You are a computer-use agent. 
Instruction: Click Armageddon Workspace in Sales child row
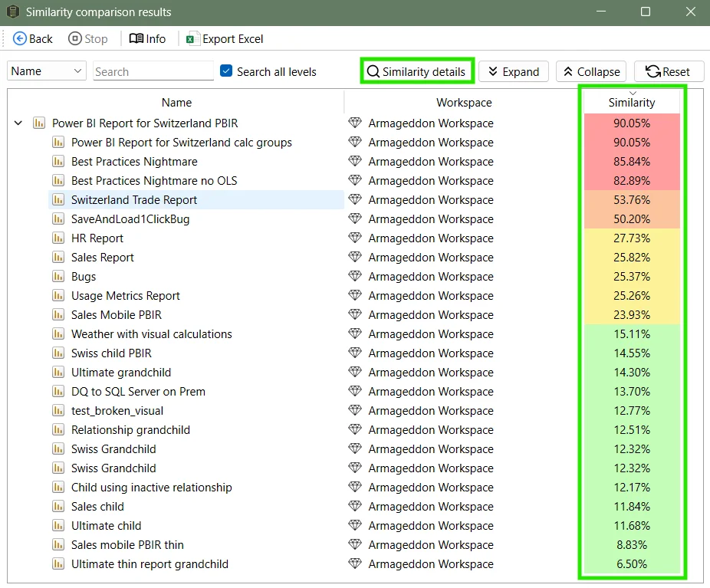(431, 507)
